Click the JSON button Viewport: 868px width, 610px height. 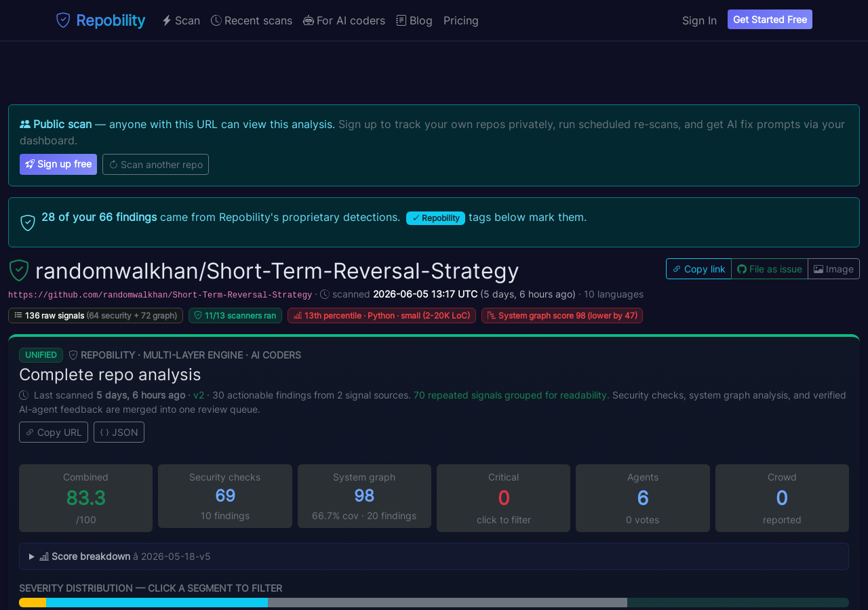119,432
